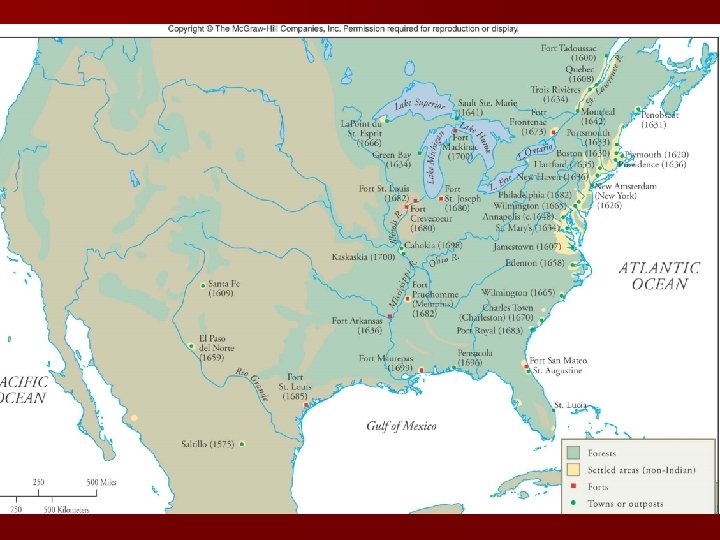The width and height of the screenshot is (720, 540).
Task: Select the El Paso del Norte (1659) label
Action: pyautogui.click(x=216, y=348)
